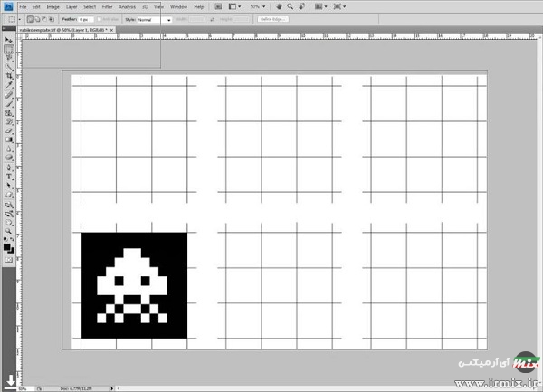Click the Photoshop Ps logo icon
This screenshot has height=392, width=543.
(x=8, y=6)
